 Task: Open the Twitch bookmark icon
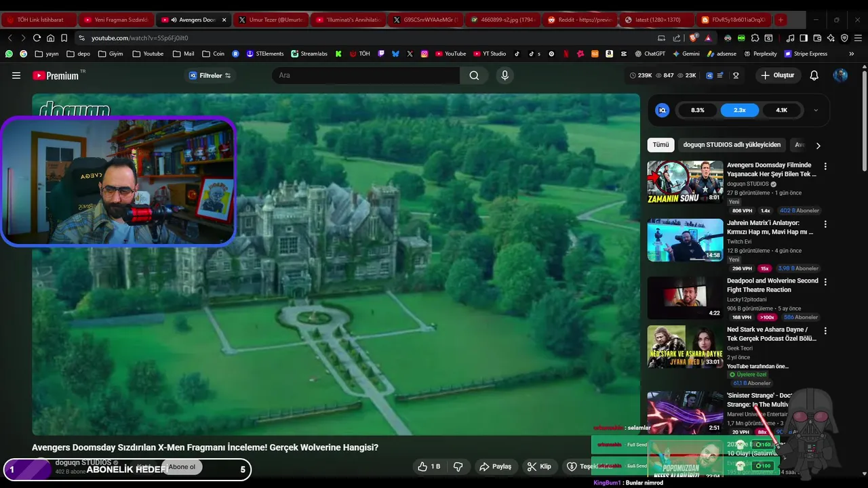click(381, 54)
